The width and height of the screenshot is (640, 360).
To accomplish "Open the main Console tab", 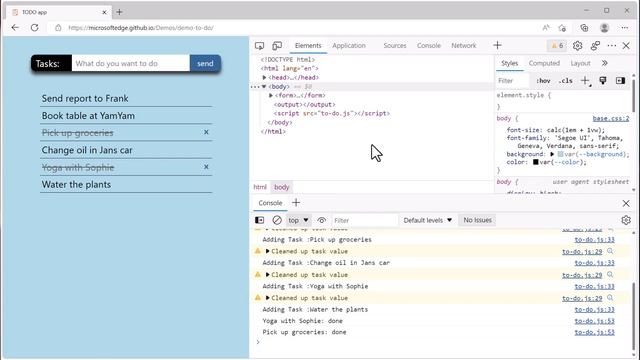I will pyautogui.click(x=429, y=46).
